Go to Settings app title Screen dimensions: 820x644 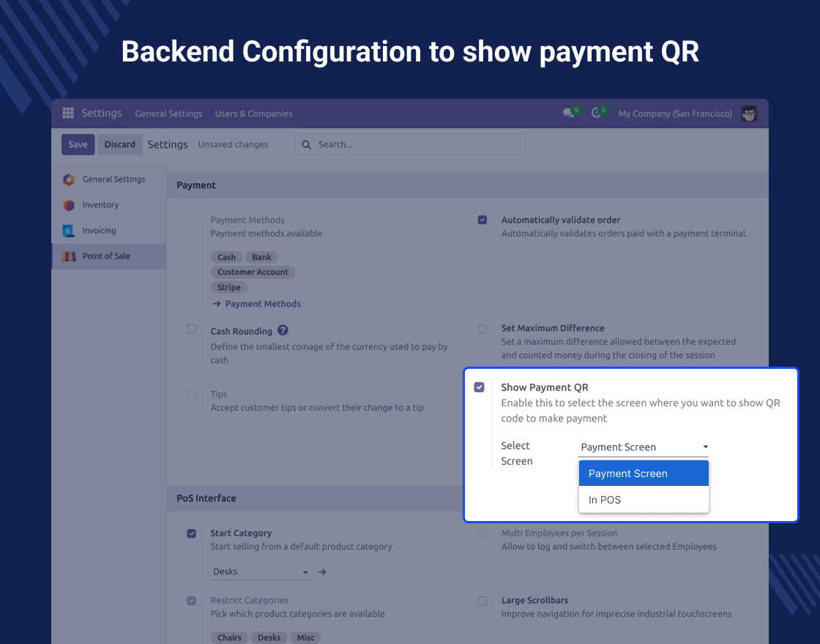[102, 113]
